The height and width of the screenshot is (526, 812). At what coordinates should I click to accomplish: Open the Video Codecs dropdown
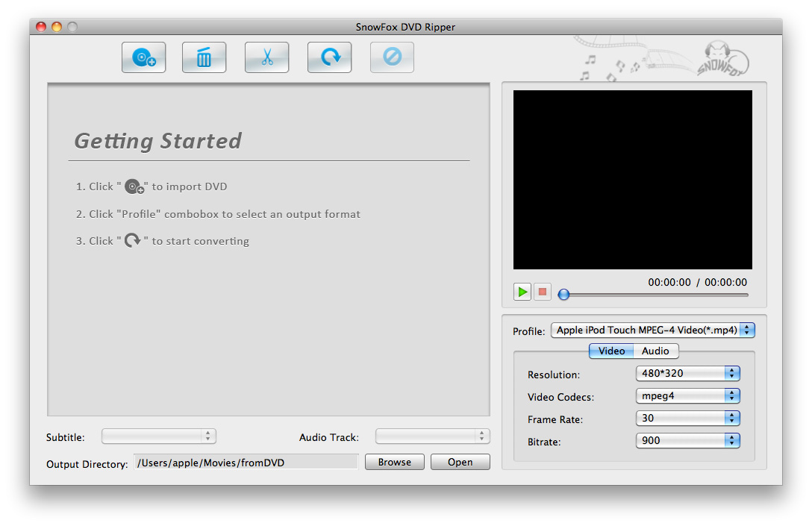click(x=687, y=396)
